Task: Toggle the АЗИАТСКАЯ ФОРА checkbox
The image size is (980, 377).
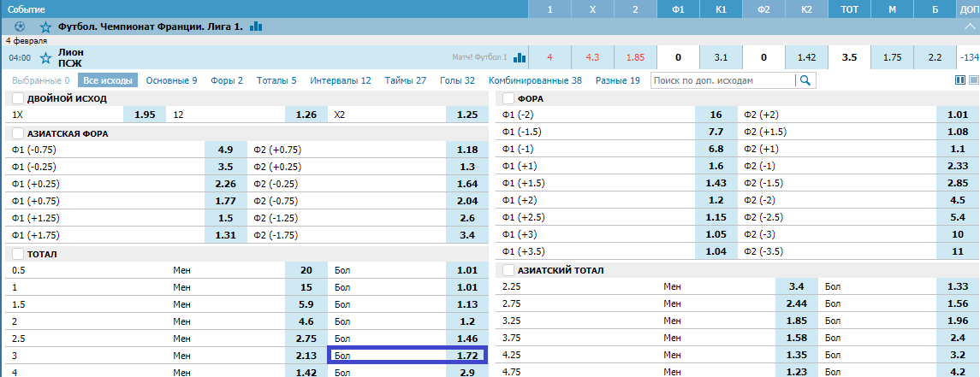Action: click(x=18, y=133)
